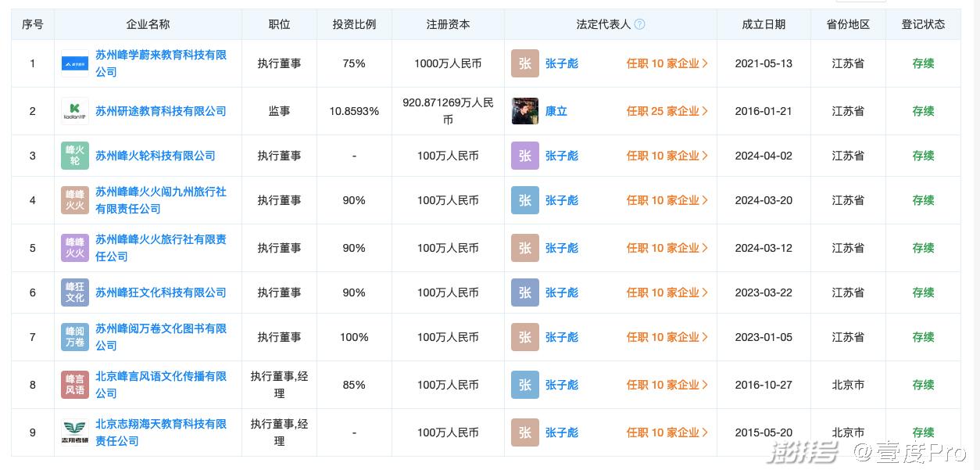Screen dimensions: 980x470
Task: Click 张子彪 name link in row 6
Action: (x=562, y=292)
